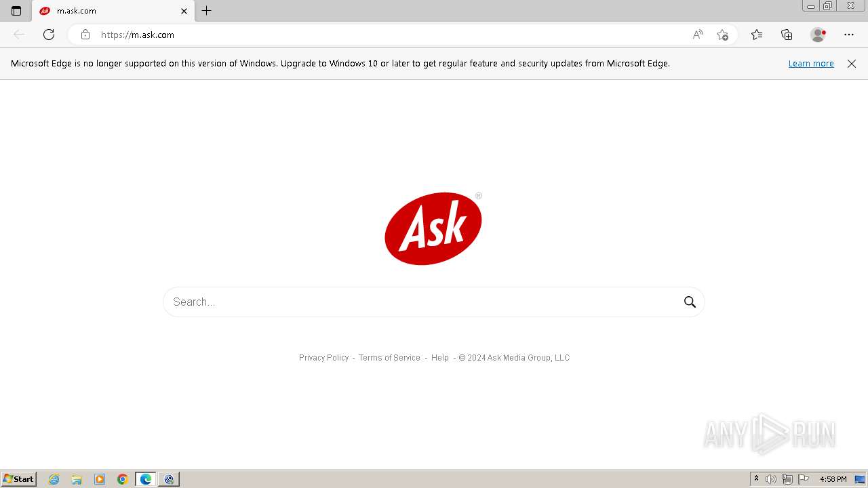Open the network tray icon
The image size is (868, 488).
coord(787,479)
